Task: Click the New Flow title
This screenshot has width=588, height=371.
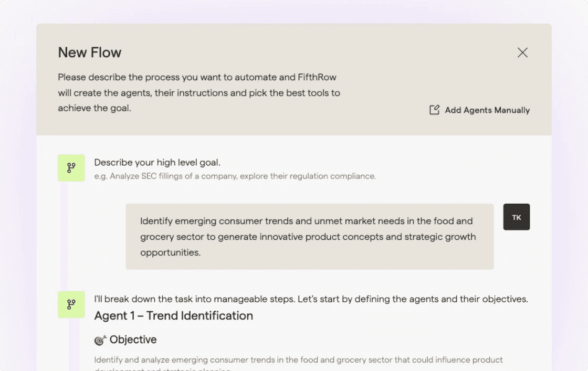Action: pos(90,52)
